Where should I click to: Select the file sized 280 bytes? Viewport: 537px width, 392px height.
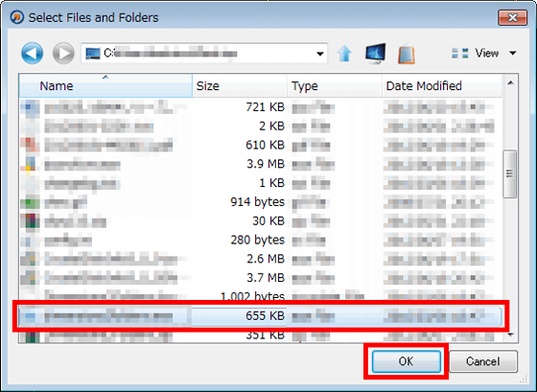(260, 240)
